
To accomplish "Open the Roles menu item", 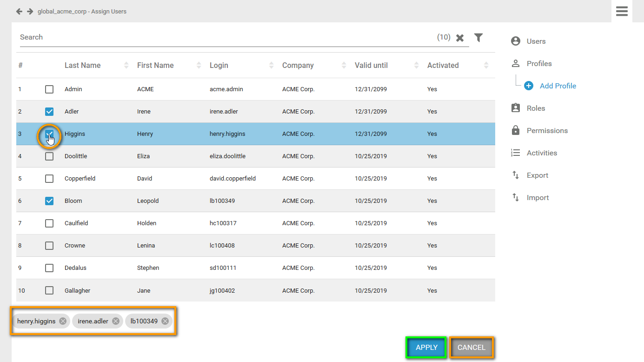I will 536,108.
